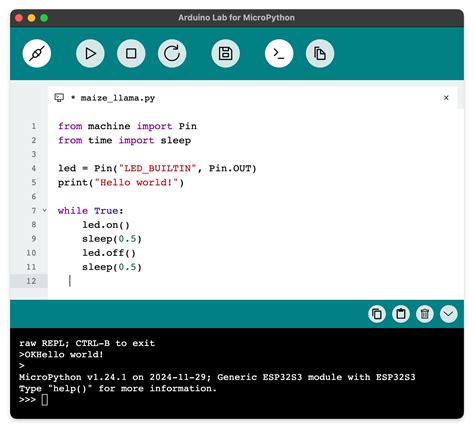
Task: Click sleep(0.5) on line 11
Action: (112, 267)
